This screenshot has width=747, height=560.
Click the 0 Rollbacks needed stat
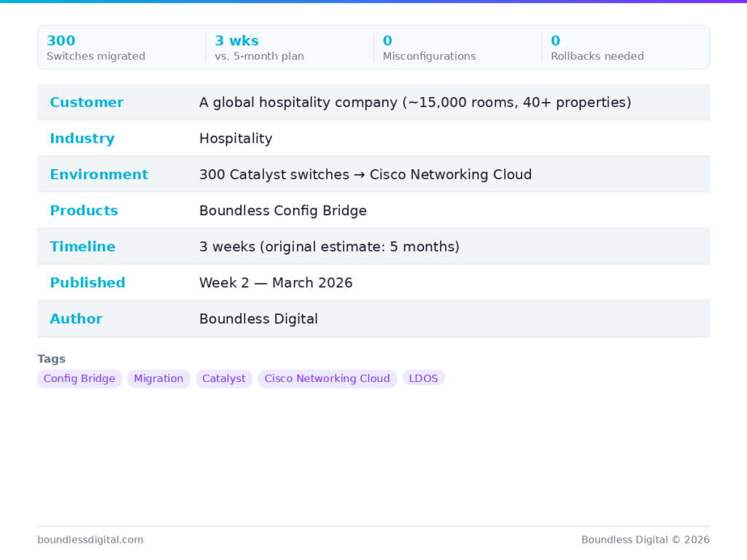(597, 47)
